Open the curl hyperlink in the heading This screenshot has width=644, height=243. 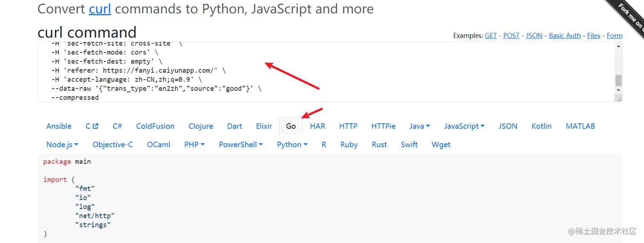[x=100, y=9]
